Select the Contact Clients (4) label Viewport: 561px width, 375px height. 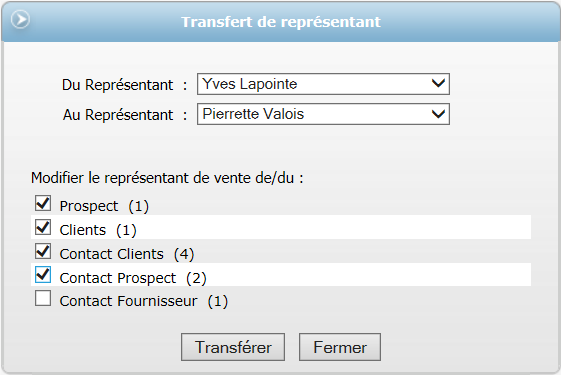(x=127, y=254)
